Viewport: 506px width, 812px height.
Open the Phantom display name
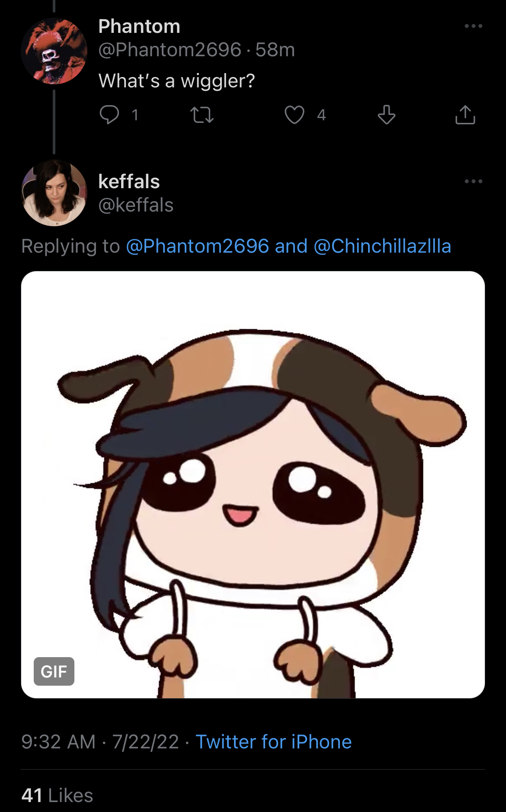tap(139, 26)
